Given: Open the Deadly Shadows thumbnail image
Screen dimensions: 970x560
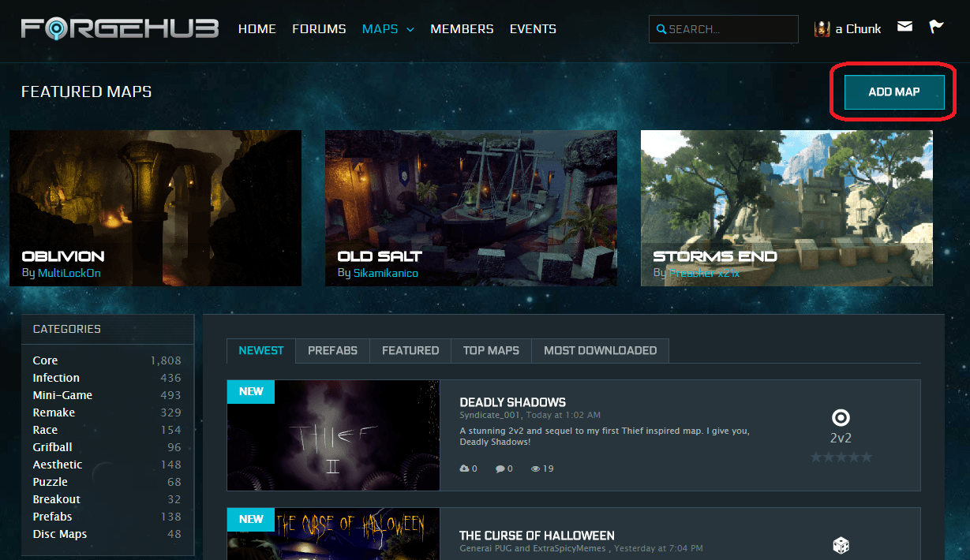Looking at the screenshot, I should pyautogui.click(x=333, y=435).
